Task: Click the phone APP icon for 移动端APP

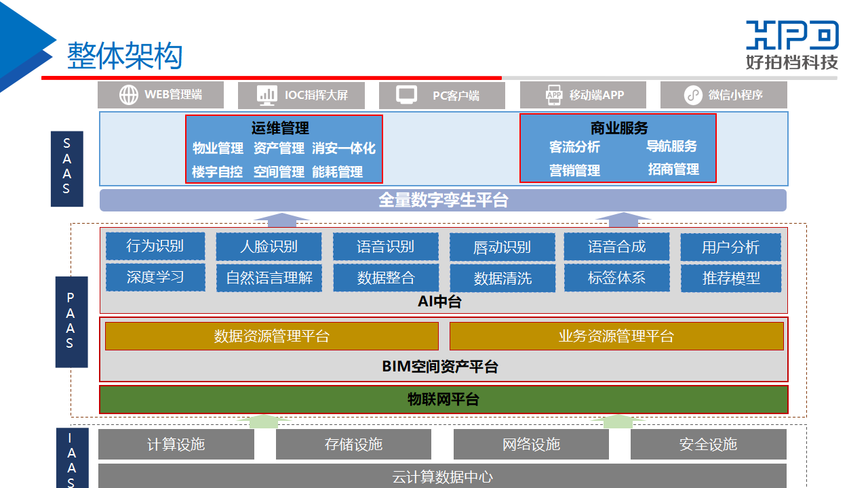Action: (x=554, y=95)
